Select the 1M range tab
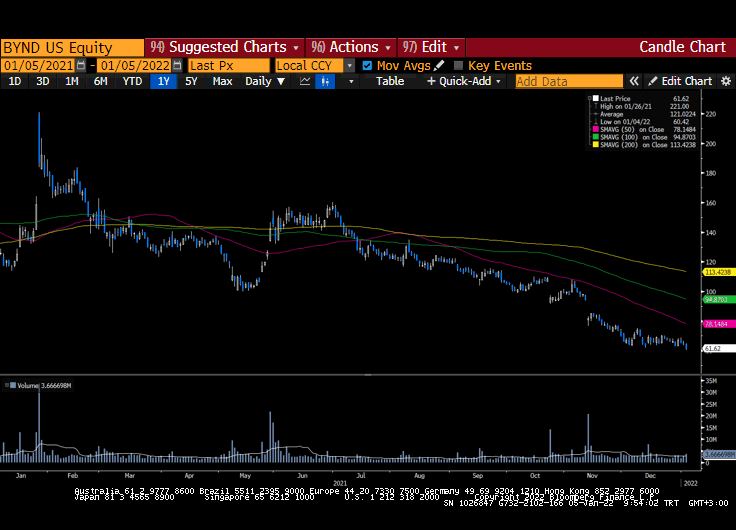736x530 pixels. tap(71, 81)
